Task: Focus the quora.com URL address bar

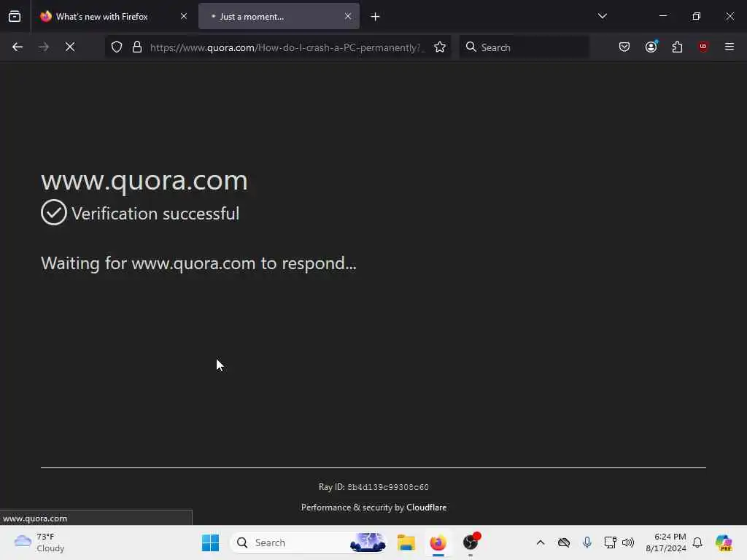Action: [285, 47]
